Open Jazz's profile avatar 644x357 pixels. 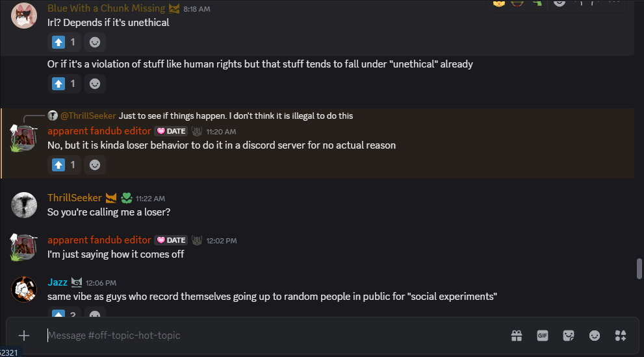24,289
